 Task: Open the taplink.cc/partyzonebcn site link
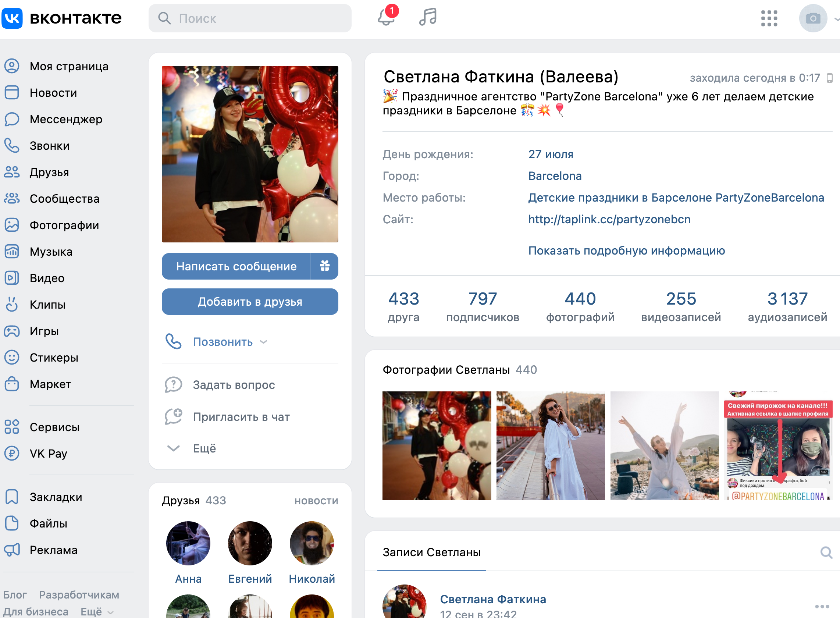click(609, 219)
